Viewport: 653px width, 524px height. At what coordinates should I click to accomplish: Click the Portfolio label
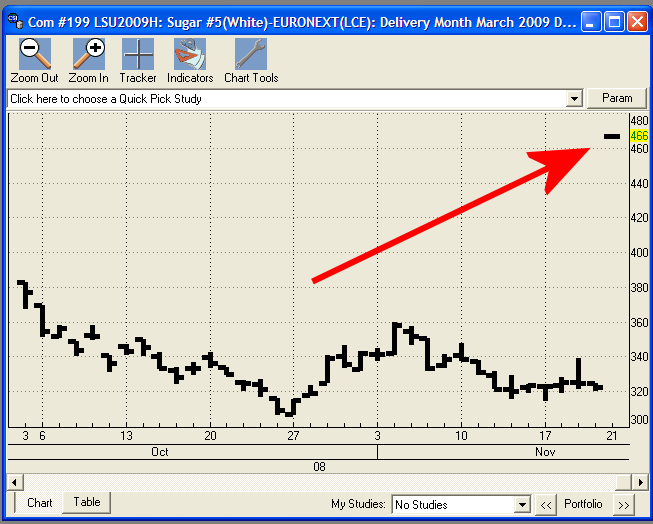[583, 504]
